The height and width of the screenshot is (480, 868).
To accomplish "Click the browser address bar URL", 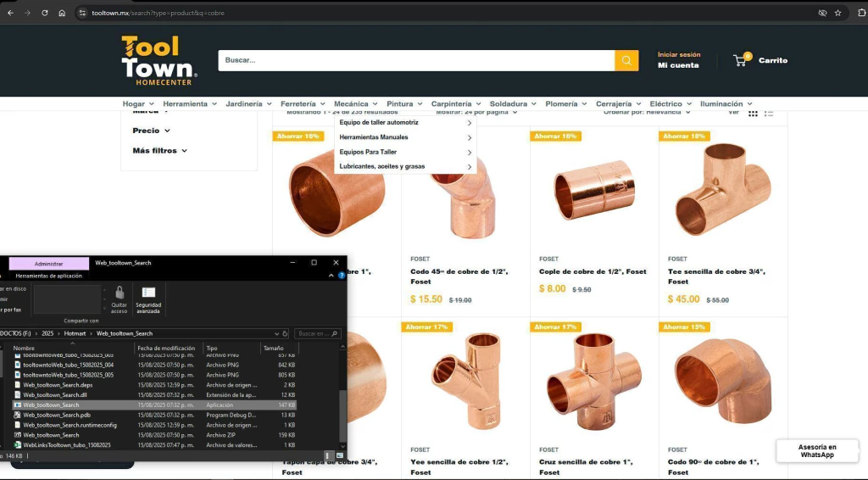I will point(158,13).
